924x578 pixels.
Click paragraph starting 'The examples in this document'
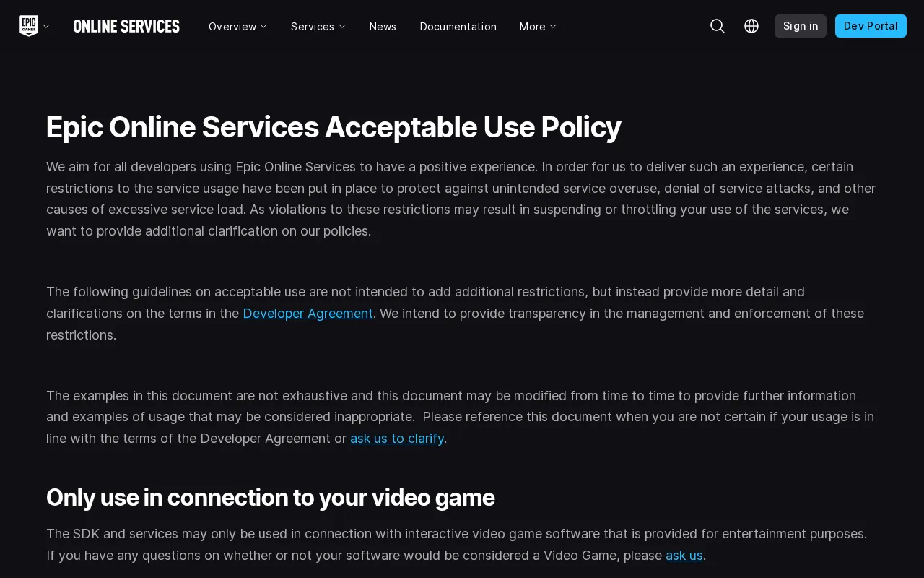[x=462, y=417]
